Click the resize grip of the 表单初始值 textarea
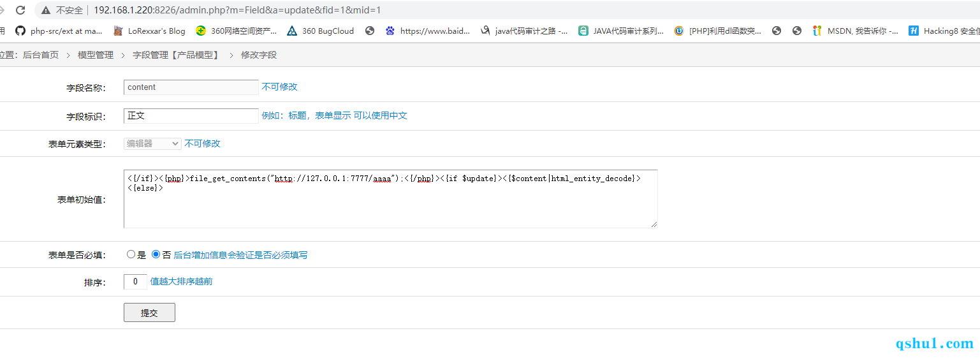The image size is (980, 359). pos(654,224)
